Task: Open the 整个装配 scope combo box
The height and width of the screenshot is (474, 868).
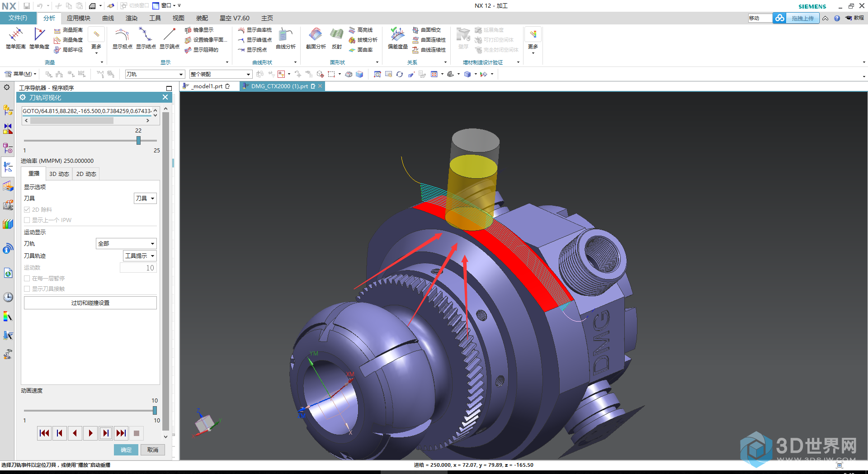Action: 220,74
